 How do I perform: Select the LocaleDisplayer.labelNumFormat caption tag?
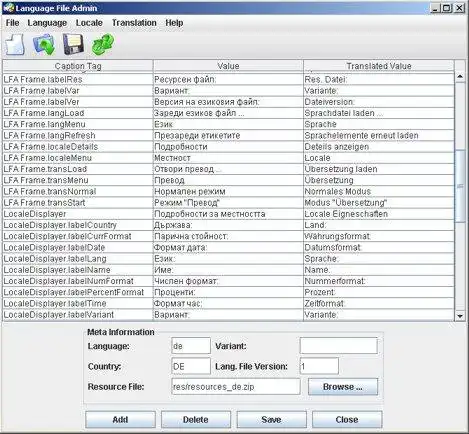[68, 281]
